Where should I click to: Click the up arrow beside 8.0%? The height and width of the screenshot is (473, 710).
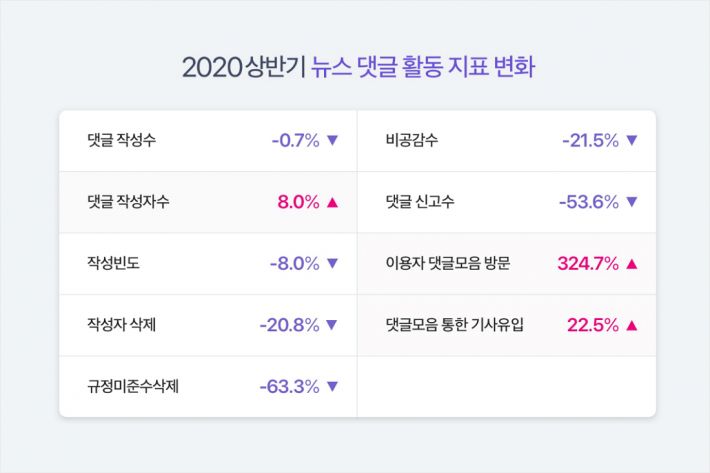[333, 202]
